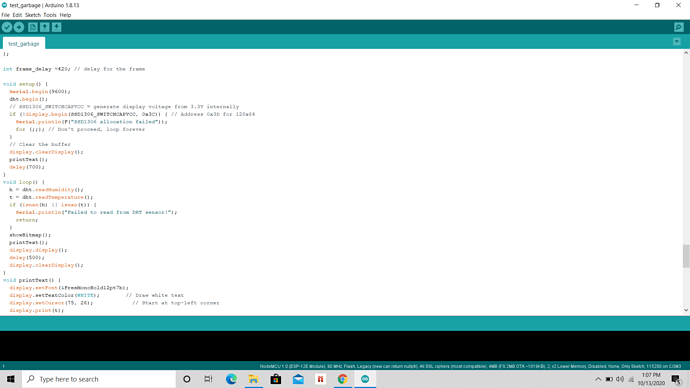The width and height of the screenshot is (690, 388).
Task: Click the '// Clear the buffer' comment
Action: coord(40,144)
